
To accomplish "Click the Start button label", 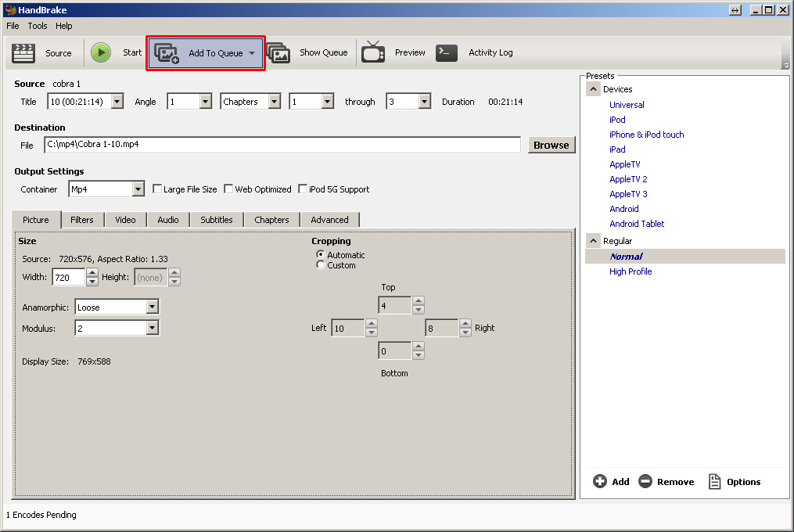I will coord(132,52).
